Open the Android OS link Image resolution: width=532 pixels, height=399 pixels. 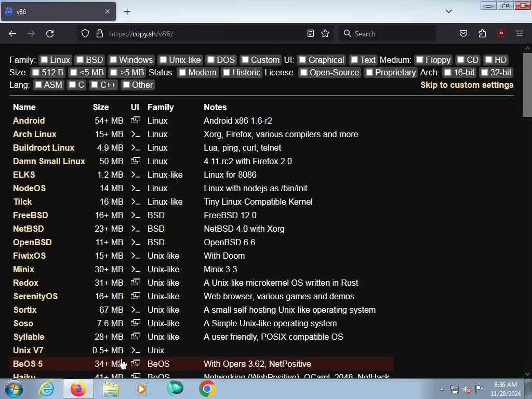pyautogui.click(x=29, y=121)
